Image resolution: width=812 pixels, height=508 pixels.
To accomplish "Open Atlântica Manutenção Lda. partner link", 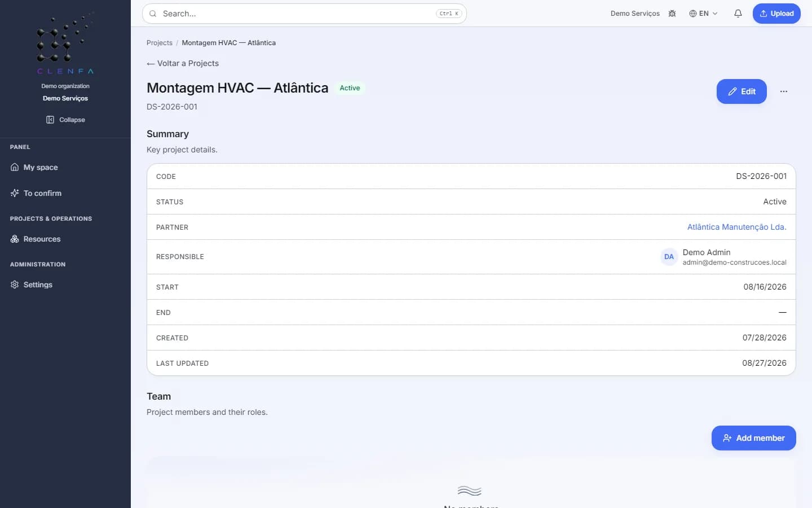I will 736,227.
